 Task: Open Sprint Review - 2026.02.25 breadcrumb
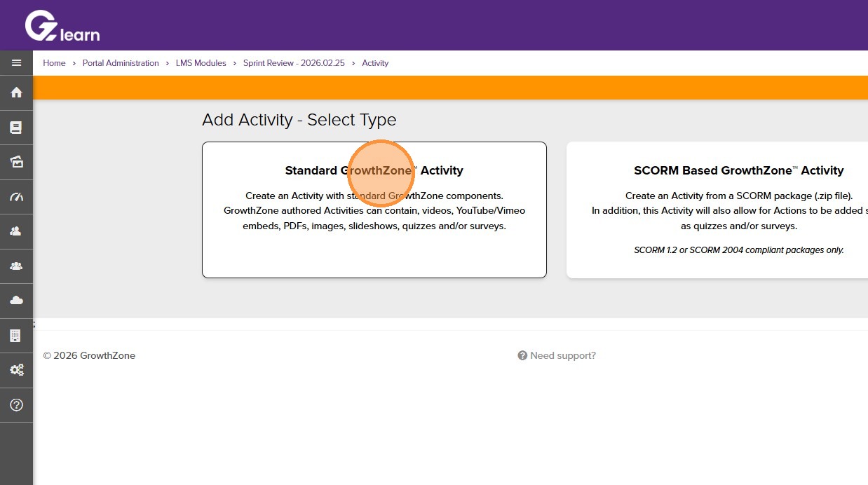294,63
